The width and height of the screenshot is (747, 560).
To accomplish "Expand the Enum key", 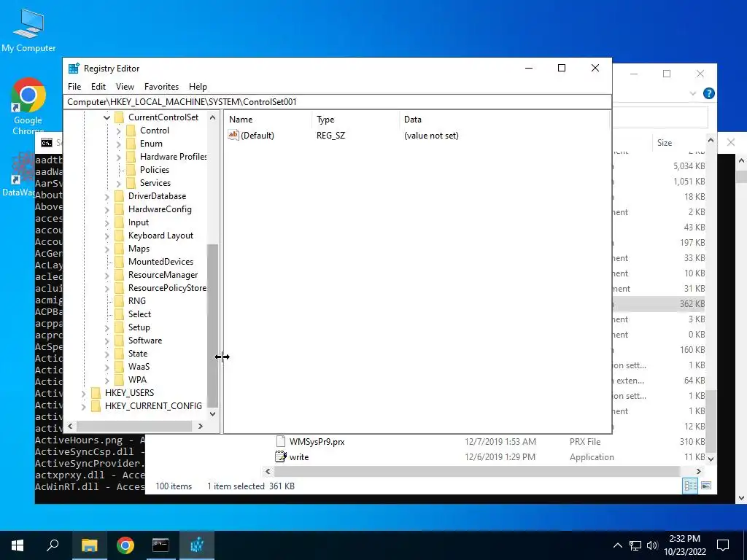I will [119, 144].
